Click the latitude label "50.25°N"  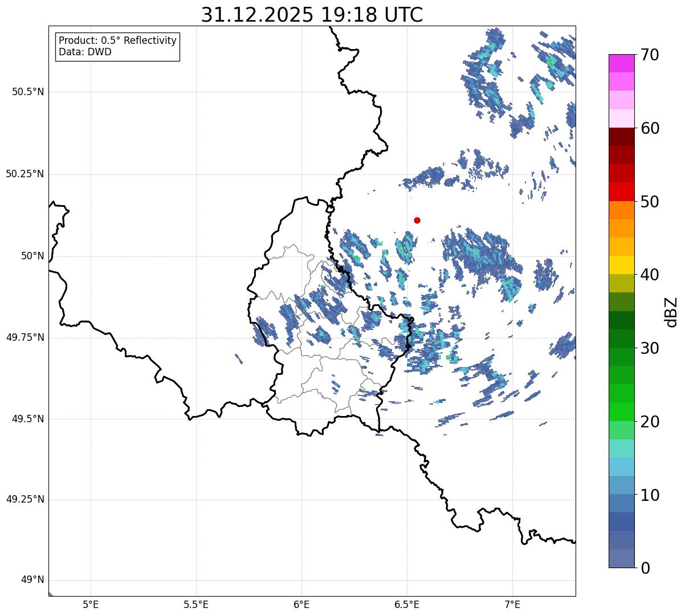click(25, 174)
